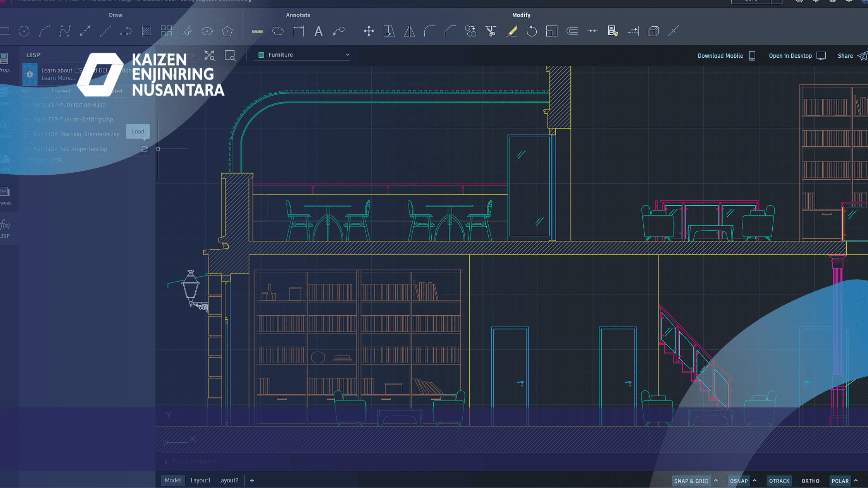This screenshot has width=868, height=488.
Task: Switch to the Layout1 tab
Action: (200, 480)
